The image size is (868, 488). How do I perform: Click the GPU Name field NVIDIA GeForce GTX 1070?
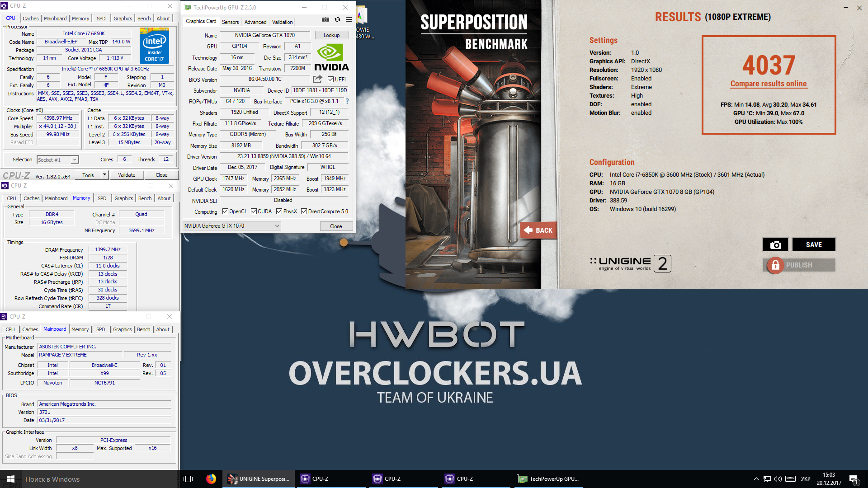click(x=264, y=35)
